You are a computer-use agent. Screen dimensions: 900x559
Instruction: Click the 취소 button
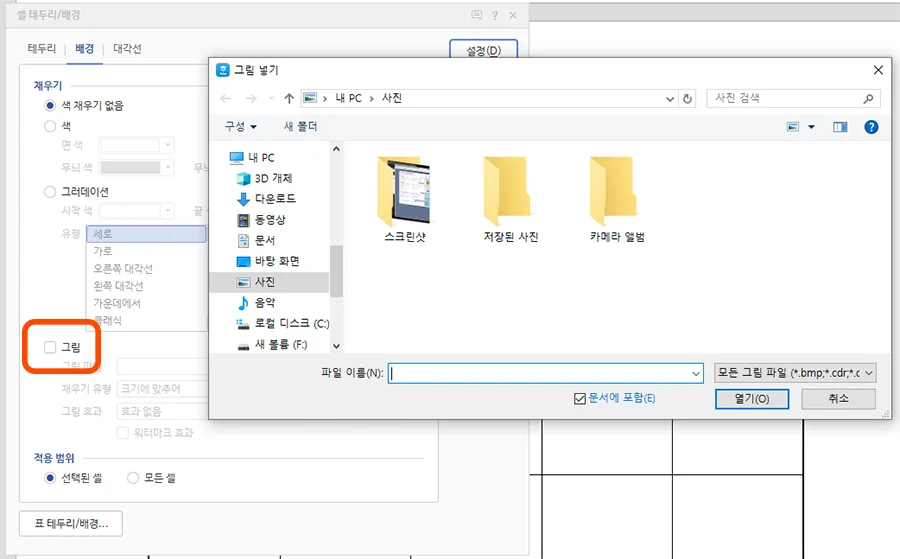[x=838, y=399]
